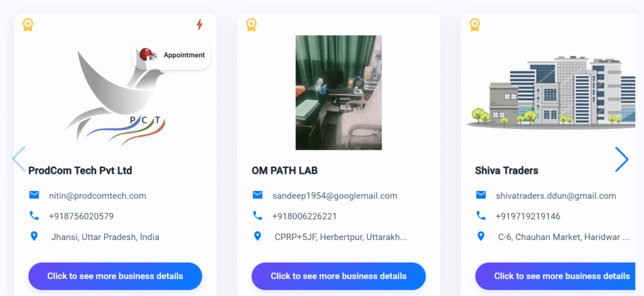644x296 pixels.
Task: Click the email icon beside nitin@prodcomtech.com
Action: [34, 195]
